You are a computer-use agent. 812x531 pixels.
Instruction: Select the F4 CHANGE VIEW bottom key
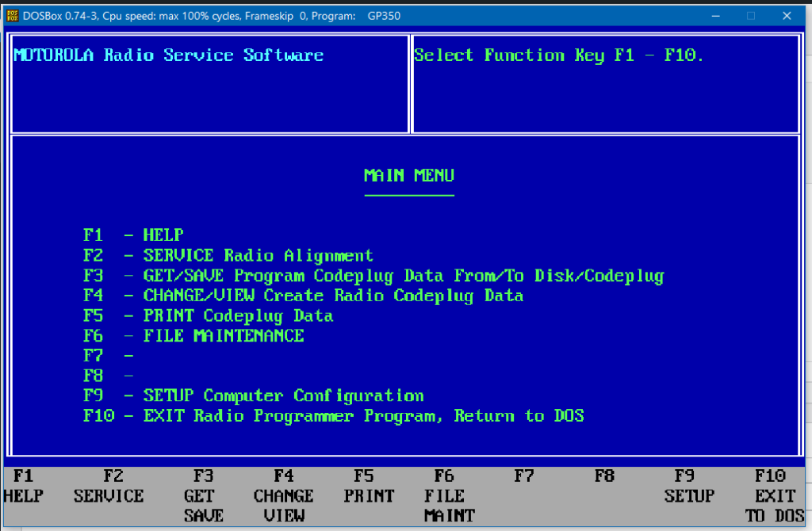284,496
